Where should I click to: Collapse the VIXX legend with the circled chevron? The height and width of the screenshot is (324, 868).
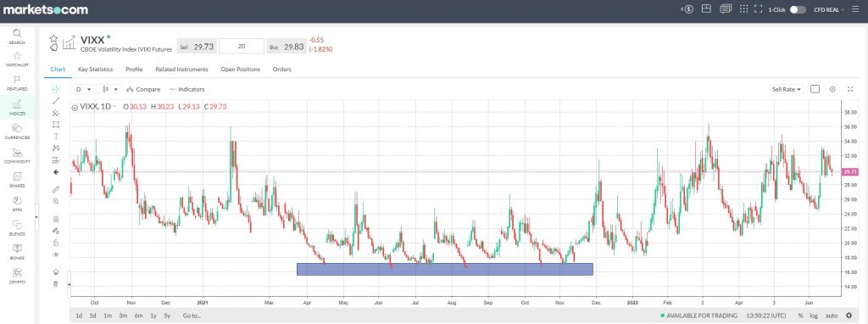(x=75, y=107)
